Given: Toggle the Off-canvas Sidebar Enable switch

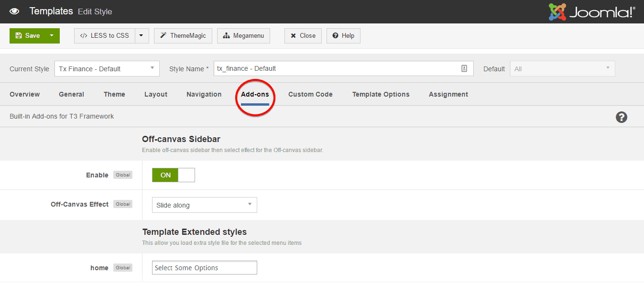Looking at the screenshot, I should point(173,175).
